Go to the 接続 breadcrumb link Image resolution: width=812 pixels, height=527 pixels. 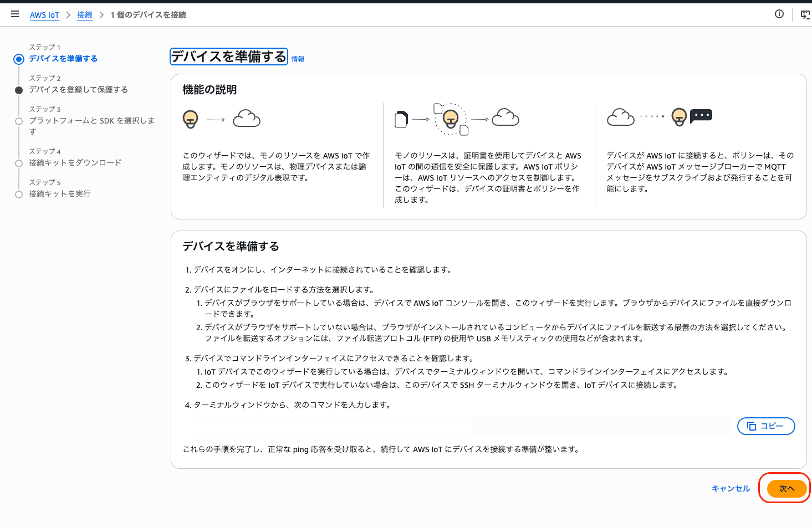[85, 15]
